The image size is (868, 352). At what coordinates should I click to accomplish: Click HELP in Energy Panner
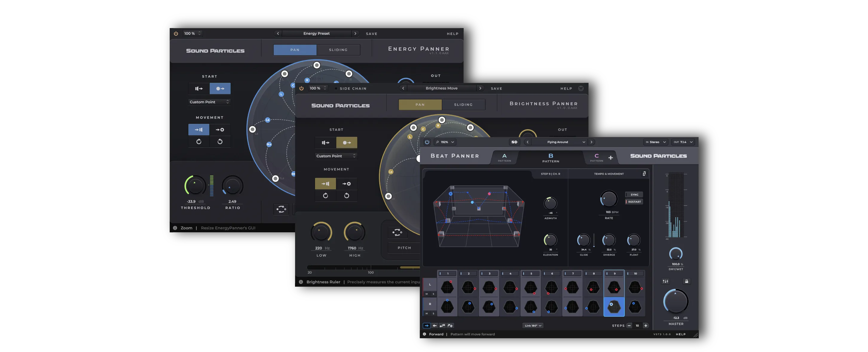tap(453, 34)
